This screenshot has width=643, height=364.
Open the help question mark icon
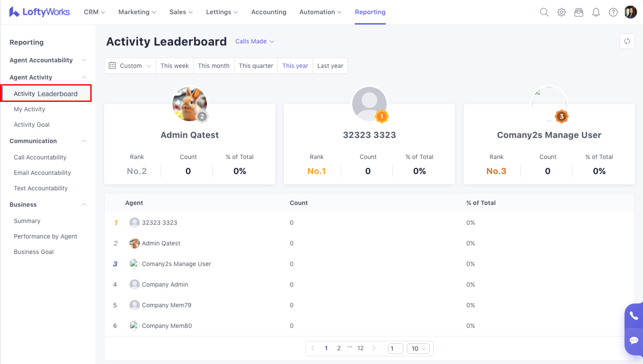pyautogui.click(x=613, y=12)
